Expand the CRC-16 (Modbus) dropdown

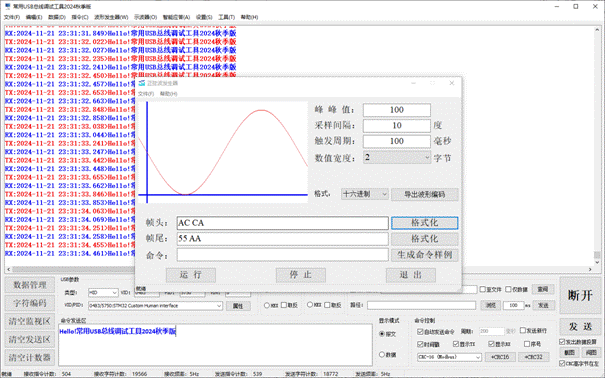pos(449,357)
